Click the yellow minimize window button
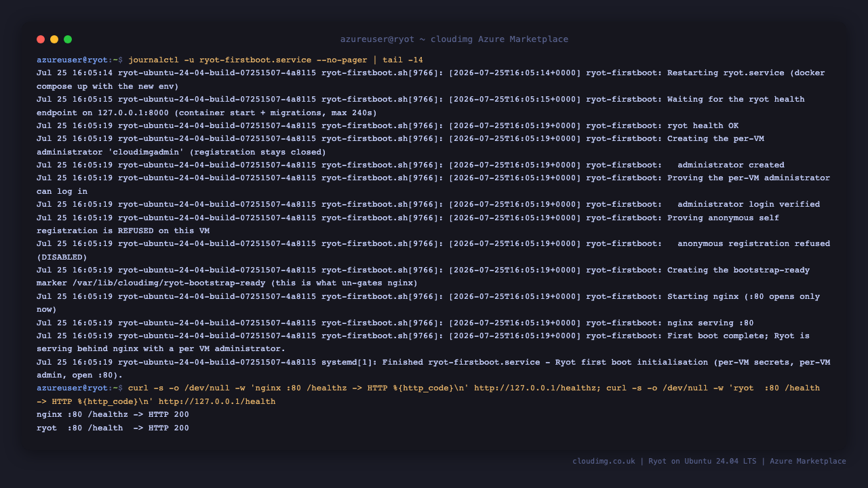Viewport: 868px width, 488px height. coord(54,39)
